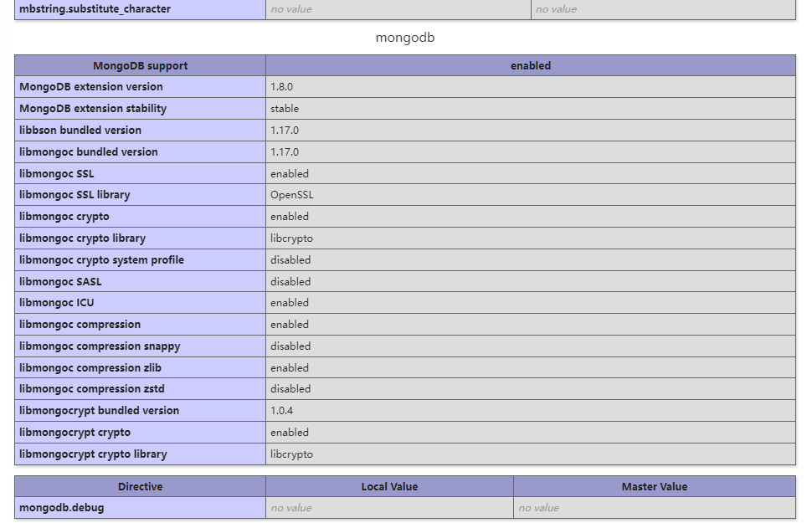Viewport: 812px width, 523px height.
Task: Select "libmongoc compression snappy" label
Action: coord(100,346)
